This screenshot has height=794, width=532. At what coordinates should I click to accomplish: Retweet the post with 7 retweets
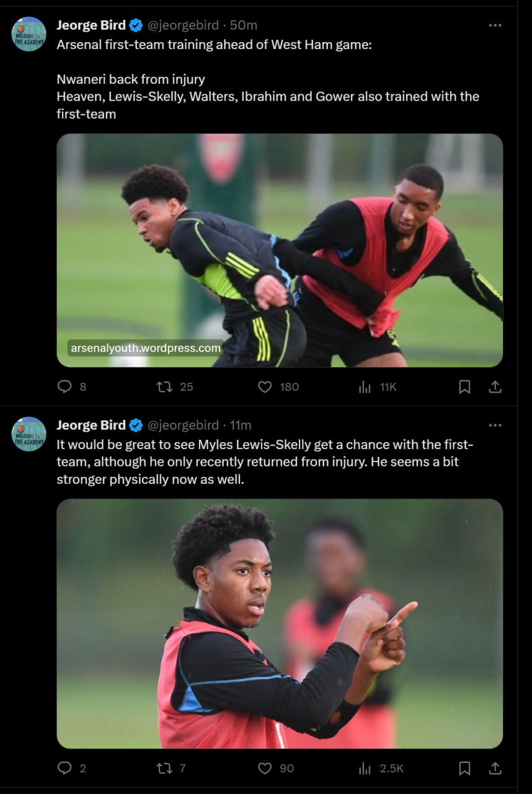pyautogui.click(x=164, y=768)
